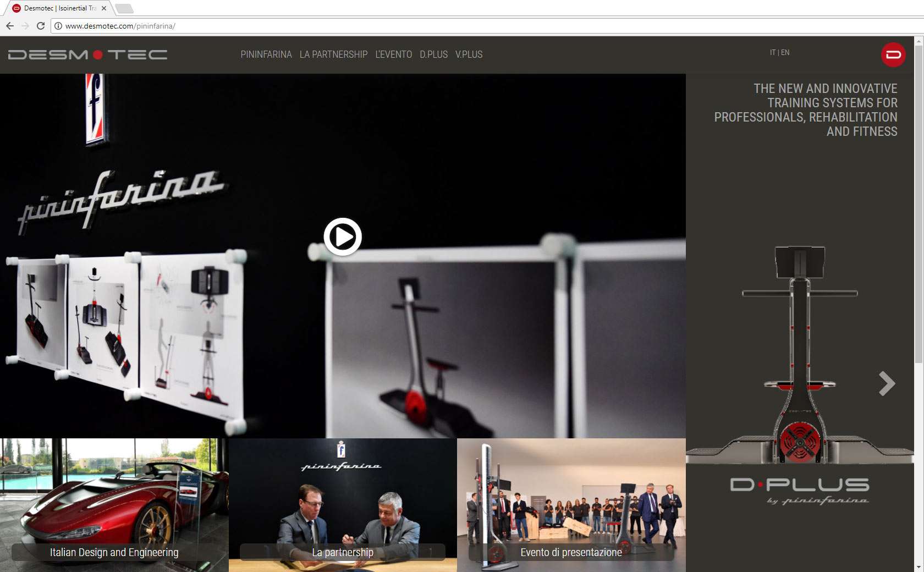Click the scrollbar down arrow
Viewport: 924px width, 572px height.
coord(919,566)
